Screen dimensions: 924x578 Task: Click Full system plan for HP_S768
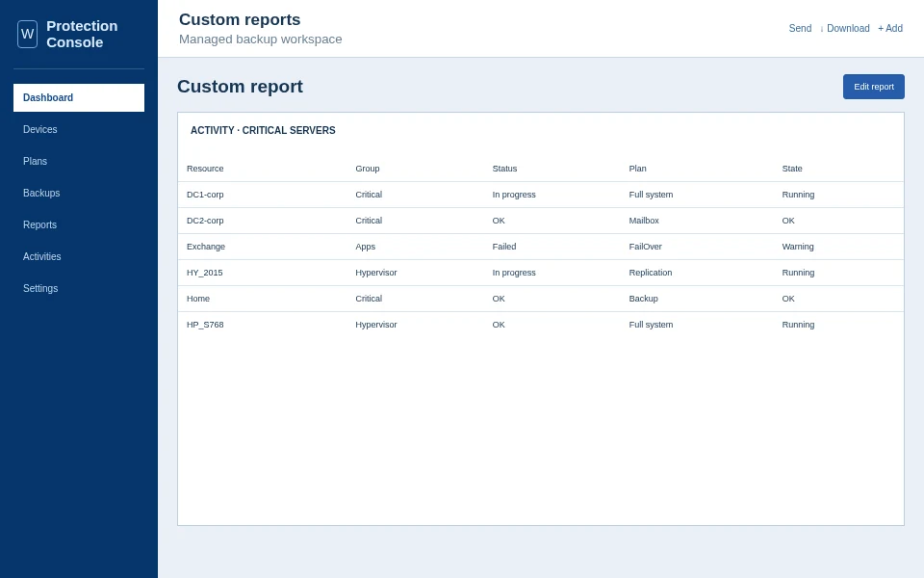click(x=651, y=325)
